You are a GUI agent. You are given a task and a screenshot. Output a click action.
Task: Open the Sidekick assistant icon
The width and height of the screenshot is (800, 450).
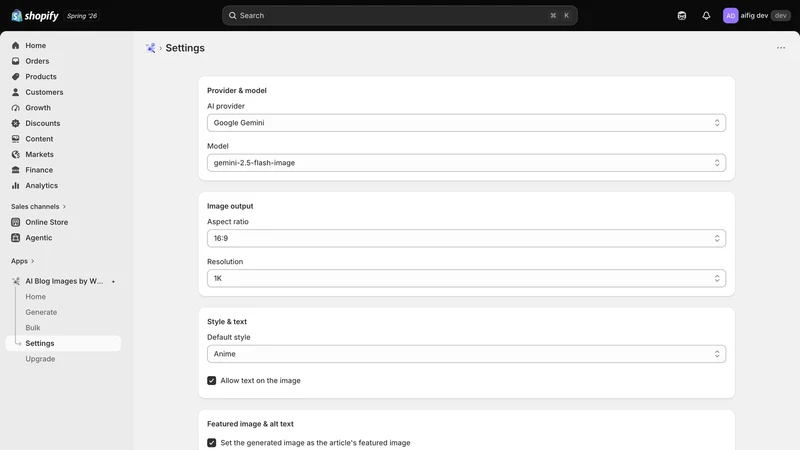coord(682,16)
